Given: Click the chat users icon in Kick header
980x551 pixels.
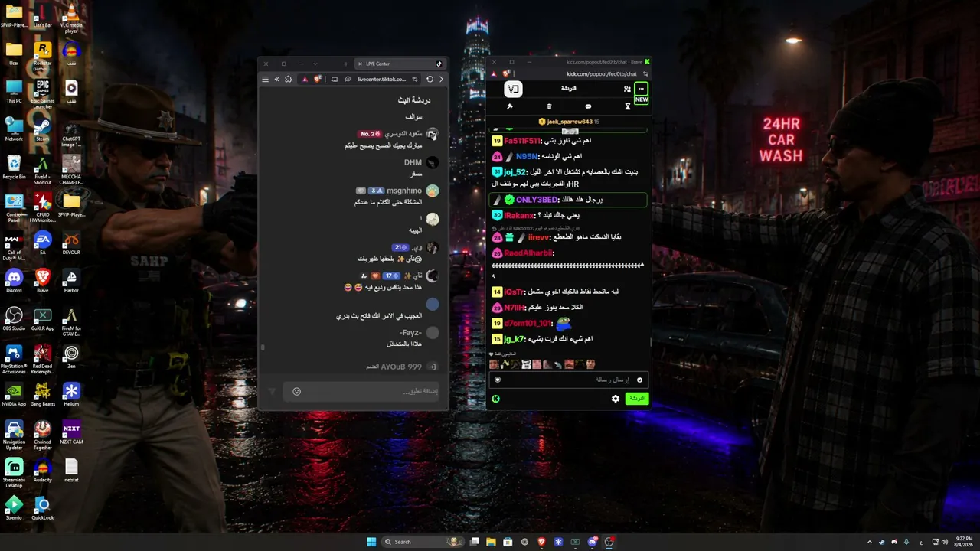Looking at the screenshot, I should point(627,89).
